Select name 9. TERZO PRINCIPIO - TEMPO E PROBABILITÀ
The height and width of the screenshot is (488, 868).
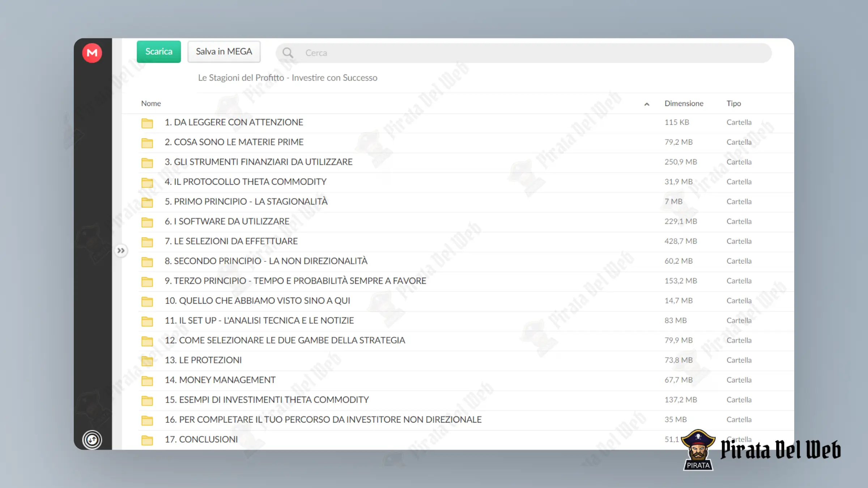point(295,281)
